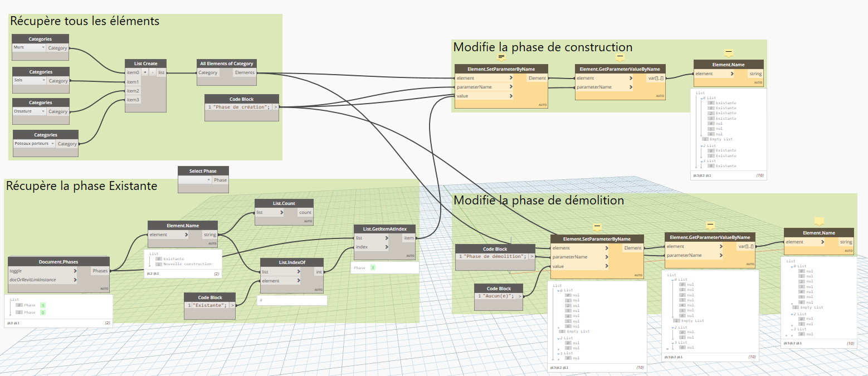Collapse "0 List" in construction Element.Name preview
Image resolution: width=868 pixels, height=376 pixels.
(x=701, y=98)
